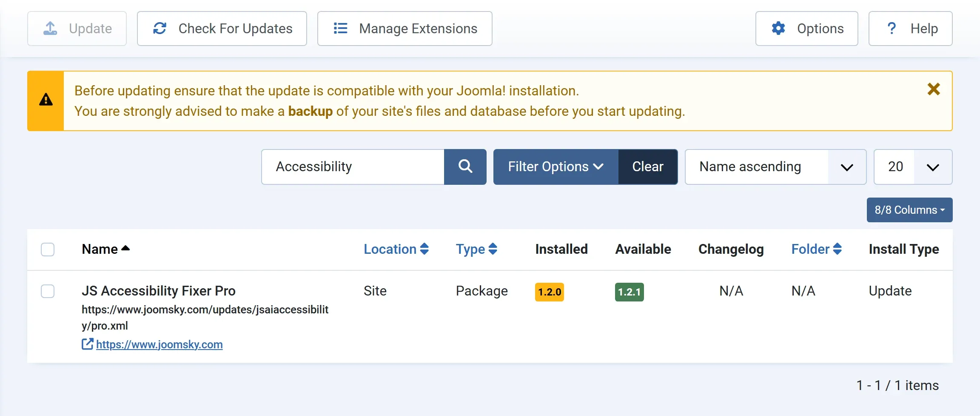The height and width of the screenshot is (416, 980).
Task: Click the pro.xml update URL text
Action: (205, 318)
